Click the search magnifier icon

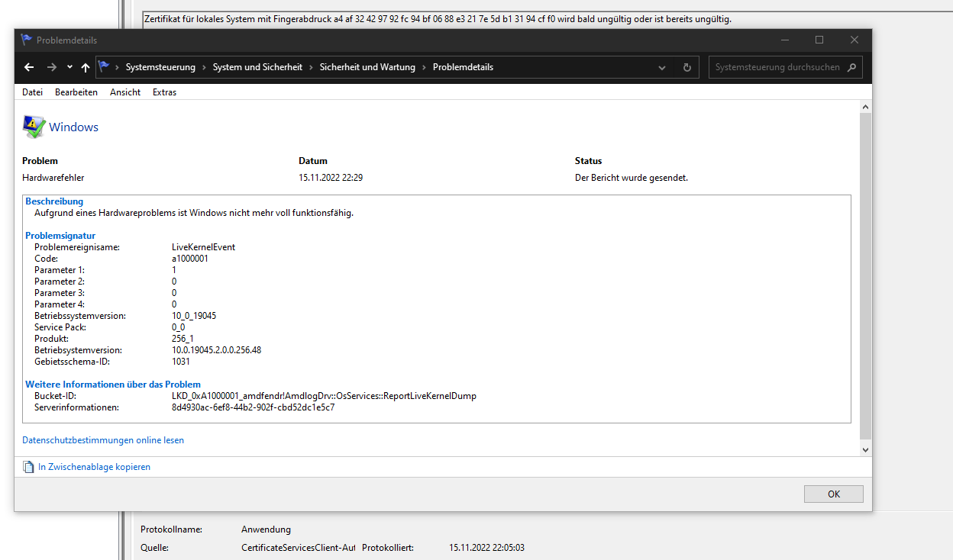coord(851,67)
